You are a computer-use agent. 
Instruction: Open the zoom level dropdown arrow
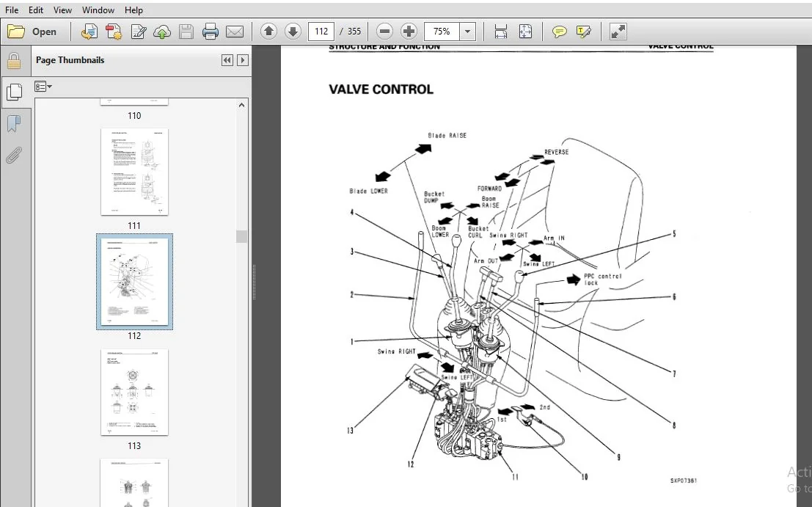468,32
